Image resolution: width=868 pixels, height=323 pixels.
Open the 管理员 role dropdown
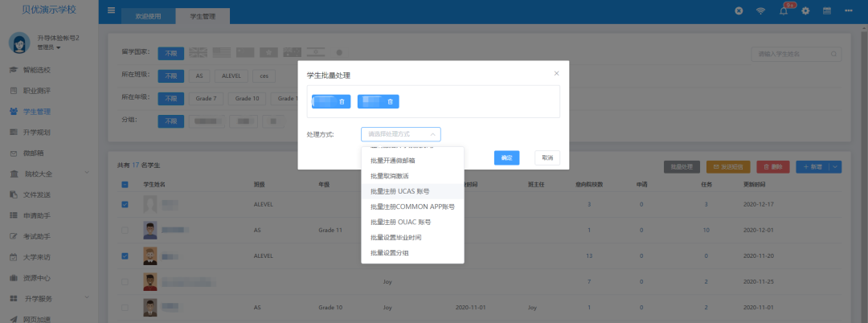49,47
